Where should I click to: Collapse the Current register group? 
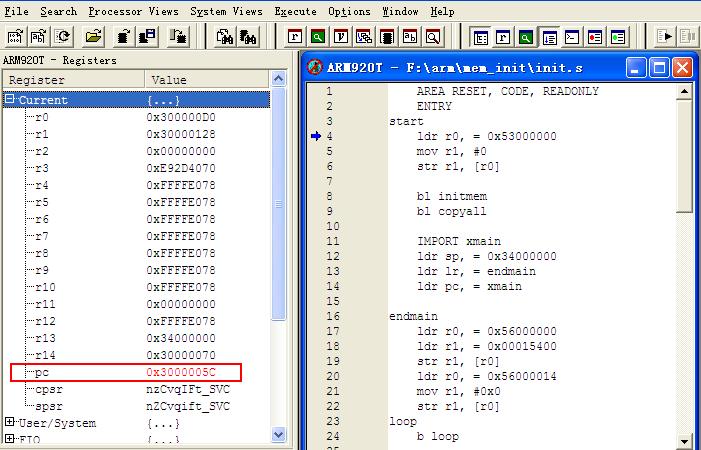(9, 99)
